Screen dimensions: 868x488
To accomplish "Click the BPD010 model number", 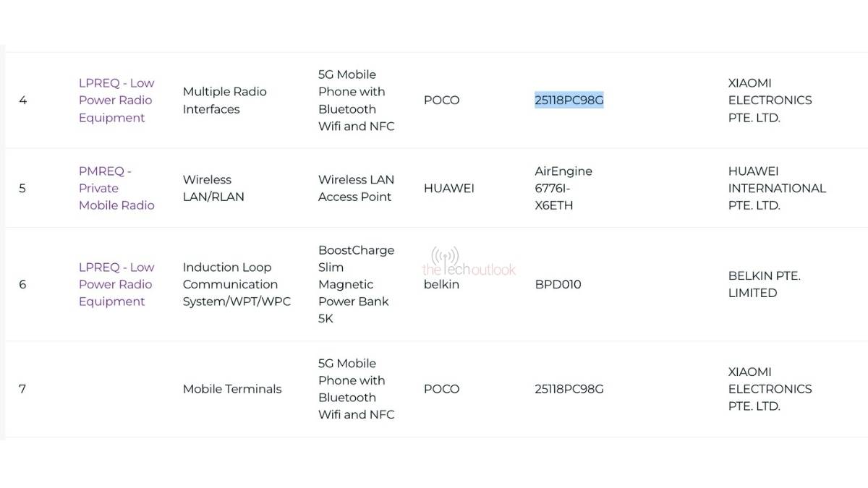I will pyautogui.click(x=558, y=284).
